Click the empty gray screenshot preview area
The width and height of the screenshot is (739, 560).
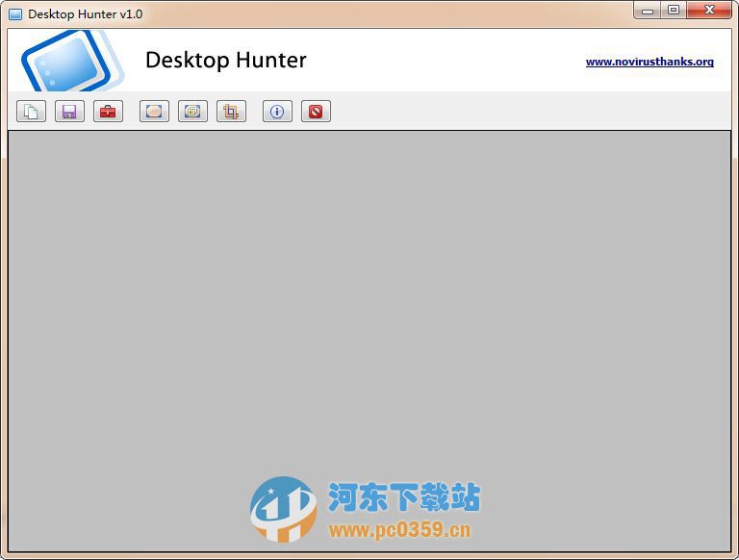tap(369, 342)
